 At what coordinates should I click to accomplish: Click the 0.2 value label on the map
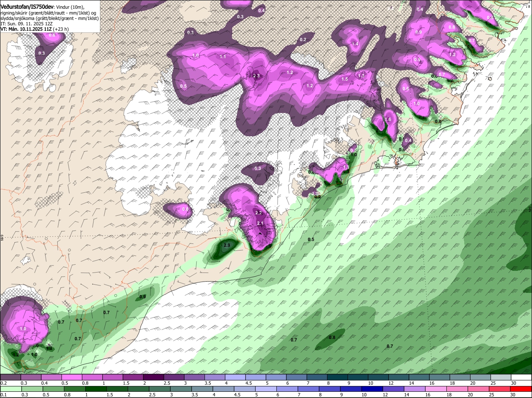point(303,40)
